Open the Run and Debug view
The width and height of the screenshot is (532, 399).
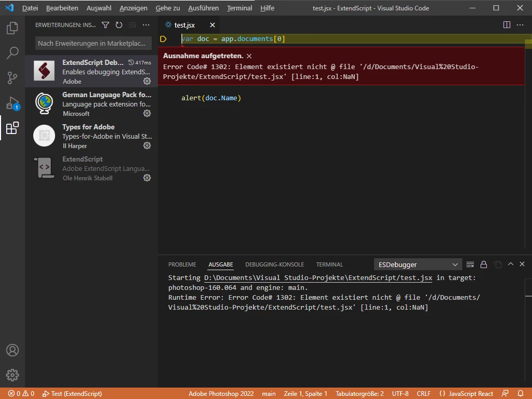point(12,103)
